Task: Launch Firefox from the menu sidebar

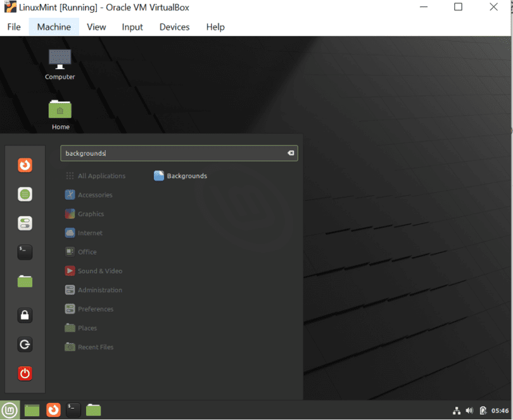Action: [x=24, y=165]
